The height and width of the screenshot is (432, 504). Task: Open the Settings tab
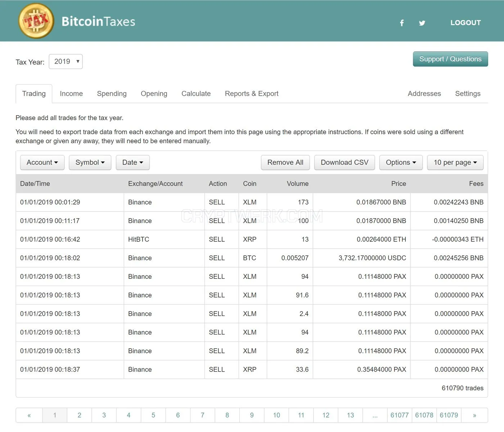point(468,94)
